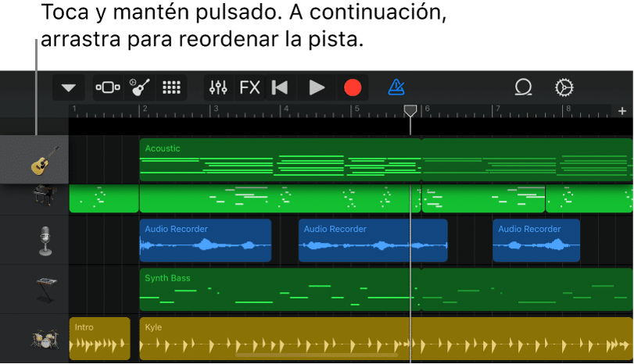Screen dimensions: 634x364
Task: Select the Kyle drummer region
Action: [x=386, y=338]
